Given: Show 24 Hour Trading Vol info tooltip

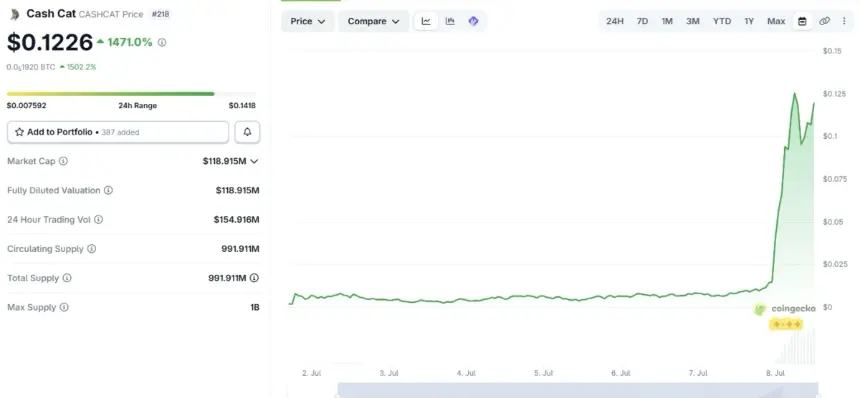Looking at the screenshot, I should coord(98,219).
